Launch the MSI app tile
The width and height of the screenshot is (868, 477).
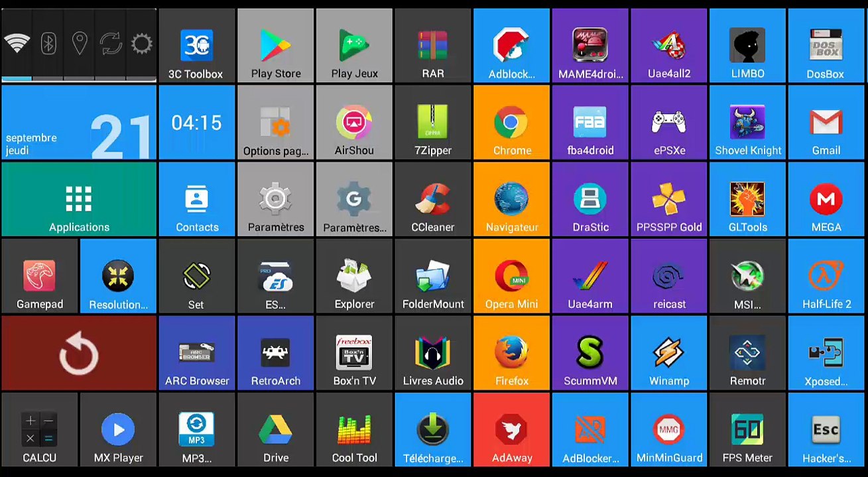[747, 276]
